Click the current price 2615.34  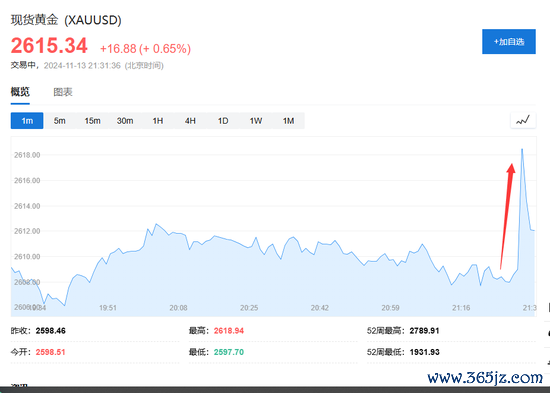[x=49, y=46]
